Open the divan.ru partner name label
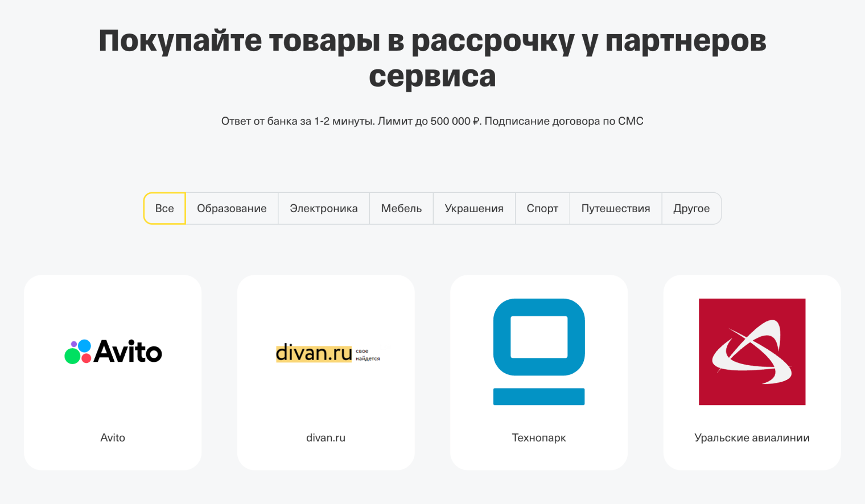Screen dimensions: 865x504 [326, 437]
